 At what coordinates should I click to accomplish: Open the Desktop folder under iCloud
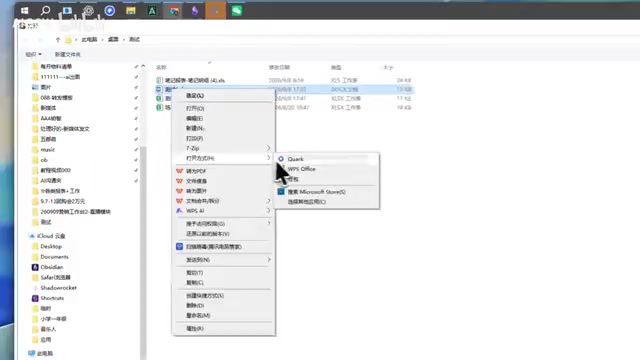51,247
